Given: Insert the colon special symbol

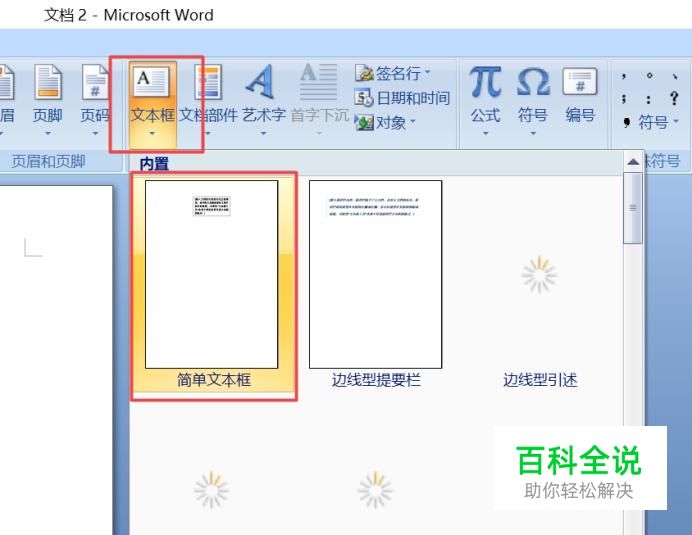Looking at the screenshot, I should click(648, 99).
